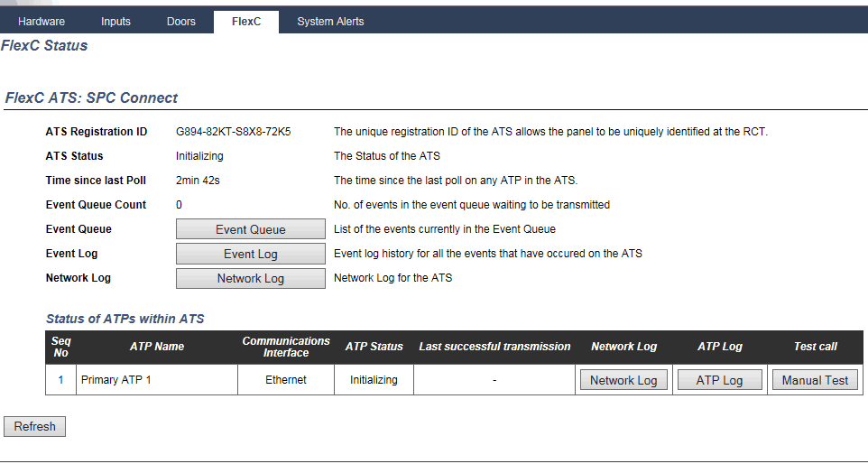Click the Event Queue button

click(250, 229)
